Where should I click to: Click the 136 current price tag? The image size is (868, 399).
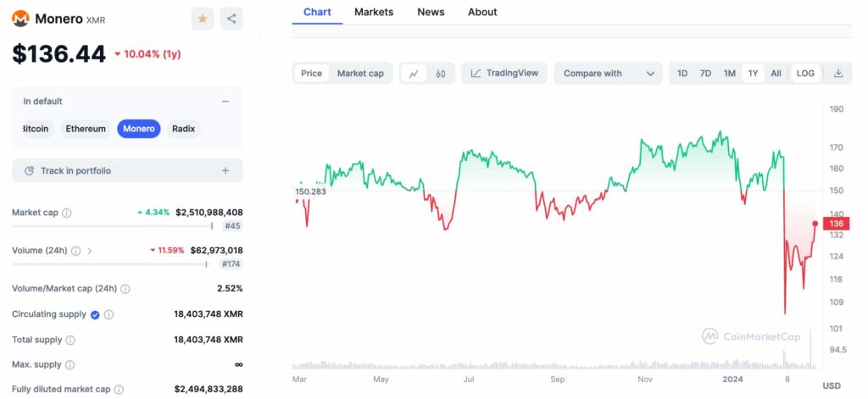click(836, 224)
